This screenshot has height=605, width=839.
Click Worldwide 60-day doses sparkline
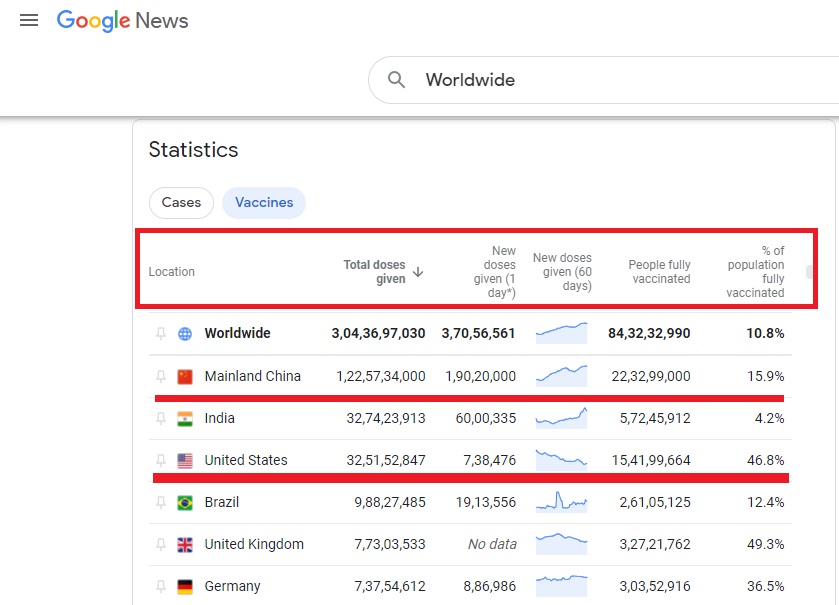coord(561,333)
